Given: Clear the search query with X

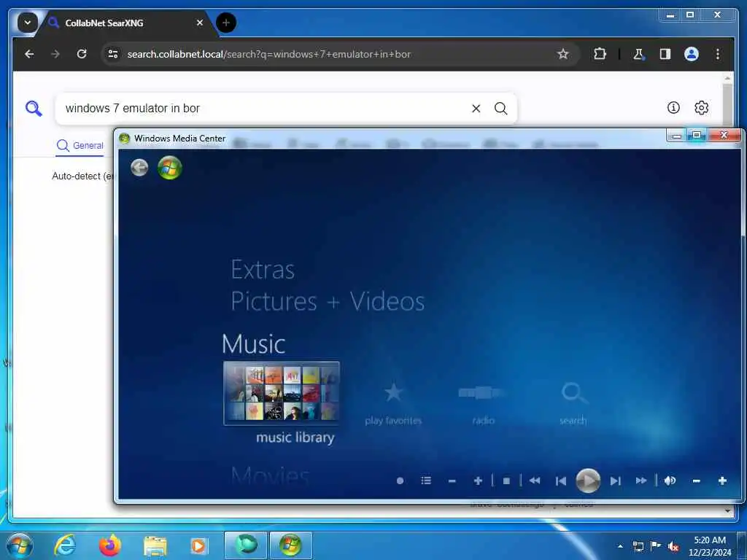Looking at the screenshot, I should (x=476, y=109).
